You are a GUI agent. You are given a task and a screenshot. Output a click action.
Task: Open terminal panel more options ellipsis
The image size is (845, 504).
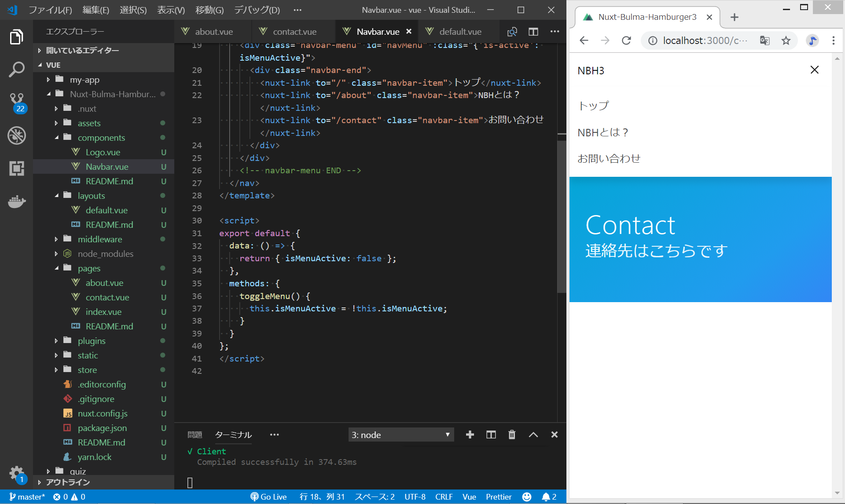tap(275, 435)
